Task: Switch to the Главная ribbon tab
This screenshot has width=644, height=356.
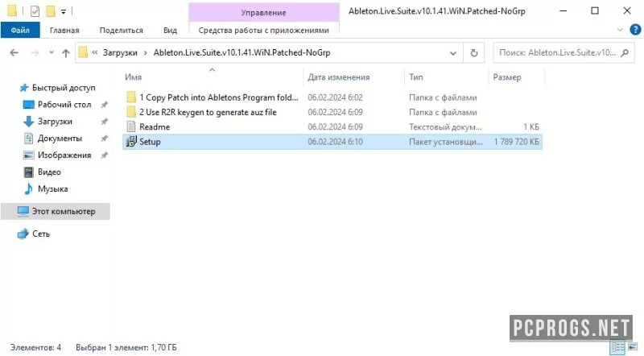Action: pos(64,30)
